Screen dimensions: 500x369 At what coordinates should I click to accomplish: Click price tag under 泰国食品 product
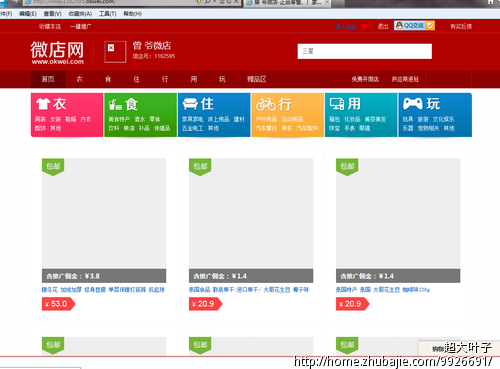(x=205, y=304)
